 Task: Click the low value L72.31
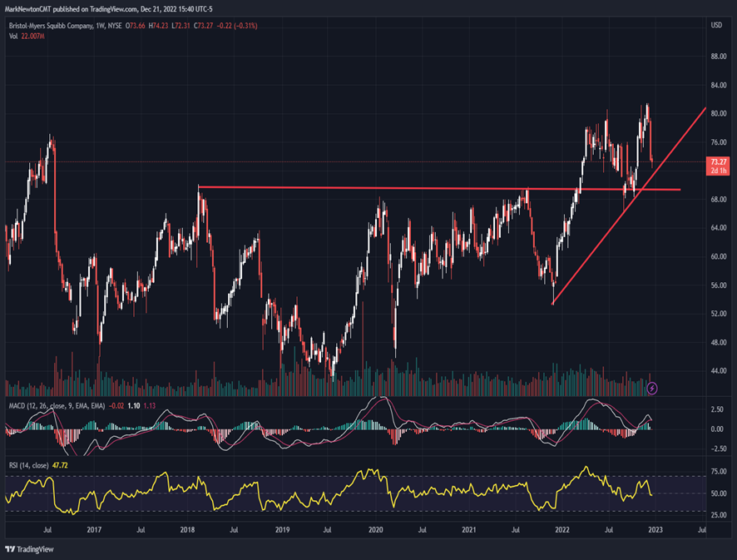click(x=181, y=26)
